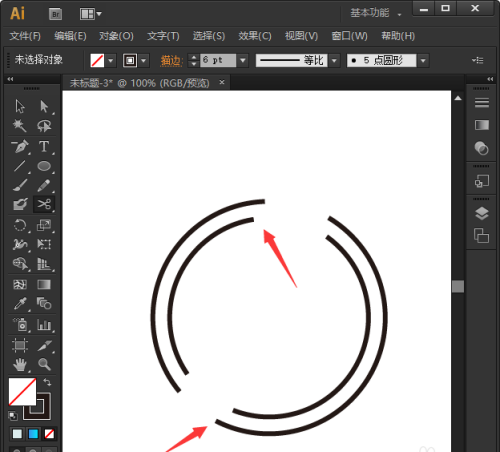Click the 描边 stroke panel link
Screen dimensions: 500x452
point(171,61)
